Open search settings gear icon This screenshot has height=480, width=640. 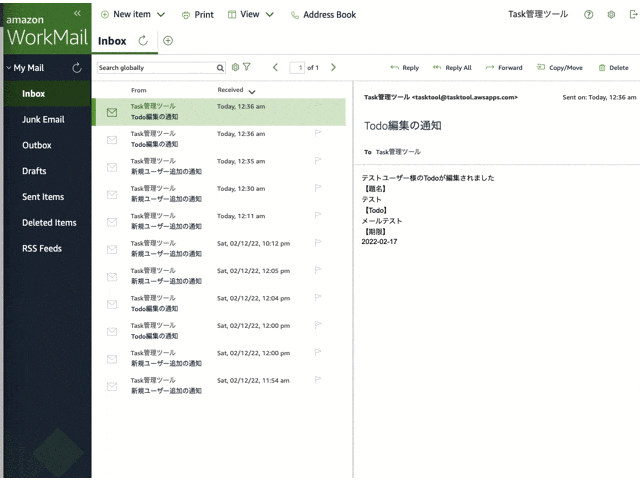point(235,67)
